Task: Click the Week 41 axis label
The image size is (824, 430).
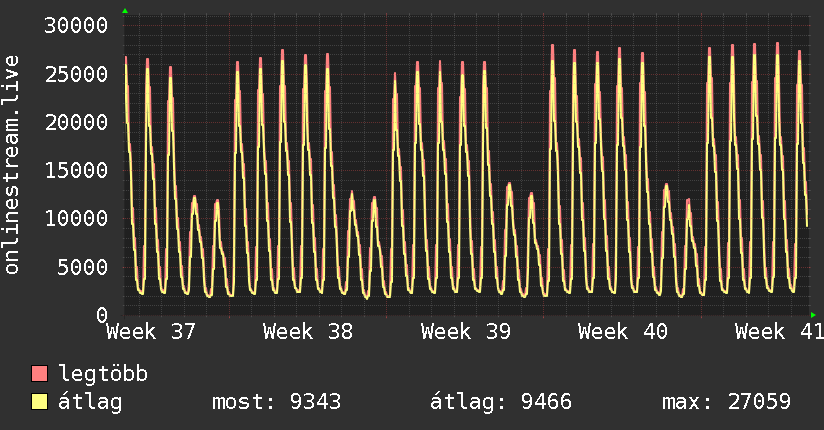Action: pos(779,332)
